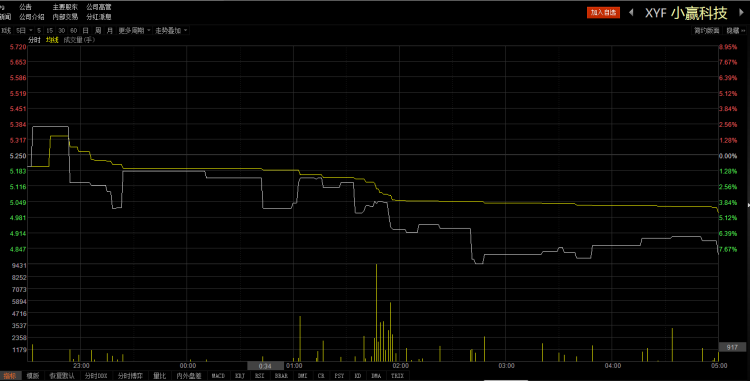Open the 主要股东 major shareholders page
This screenshot has height=381, width=750.
pyautogui.click(x=65, y=7)
